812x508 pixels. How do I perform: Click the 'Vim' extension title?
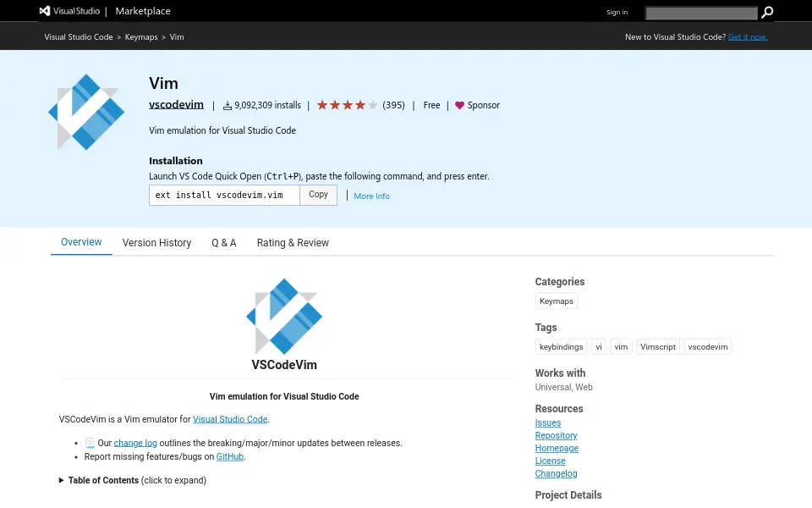[x=163, y=84]
